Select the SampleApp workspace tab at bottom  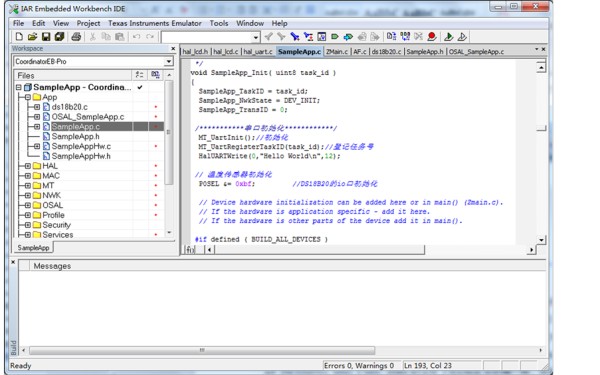33,248
